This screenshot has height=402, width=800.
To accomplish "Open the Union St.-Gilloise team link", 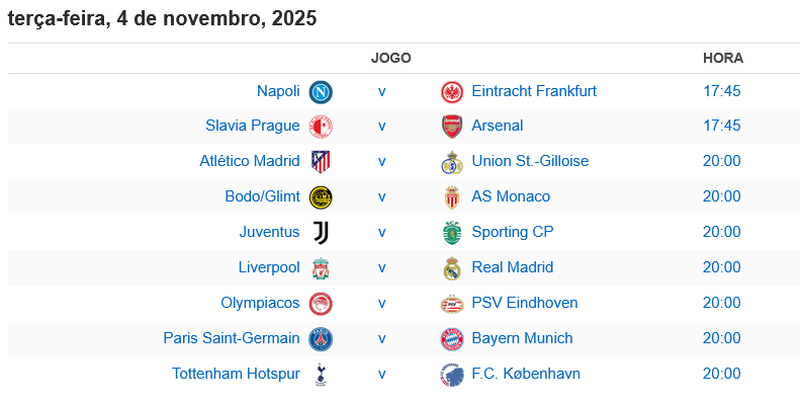I will 530,161.
